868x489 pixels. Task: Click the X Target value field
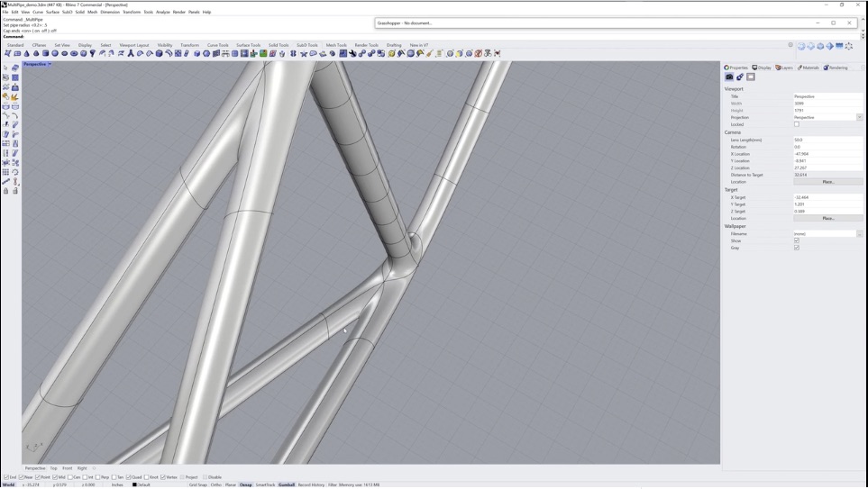(827, 197)
